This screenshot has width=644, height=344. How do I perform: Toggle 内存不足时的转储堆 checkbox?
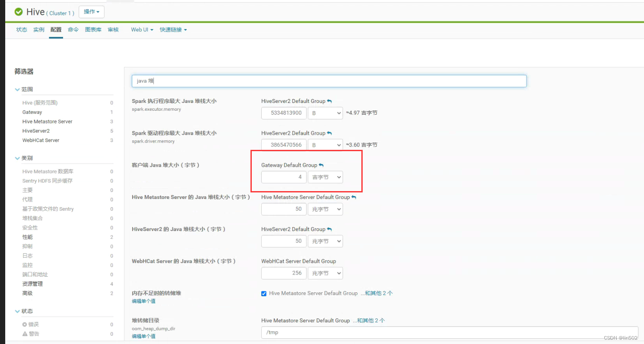pos(264,294)
